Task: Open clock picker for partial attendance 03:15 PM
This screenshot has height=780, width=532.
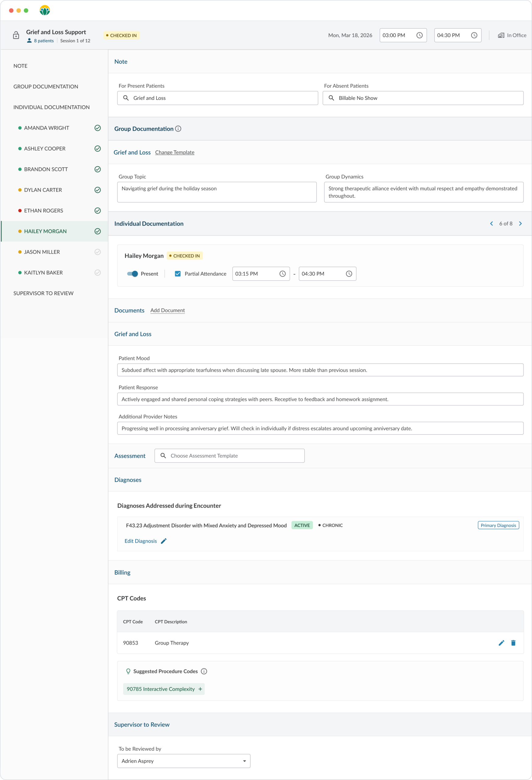Action: [282, 274]
